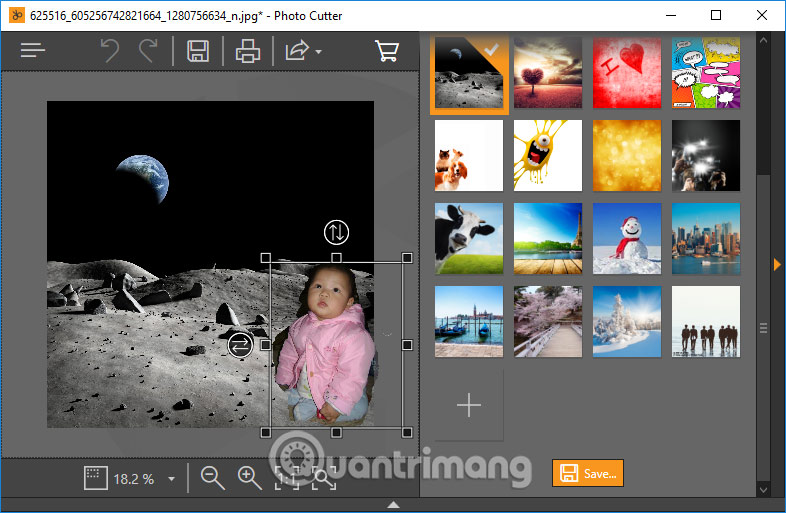
Task: Choose the golden bokeh background
Action: click(627, 155)
